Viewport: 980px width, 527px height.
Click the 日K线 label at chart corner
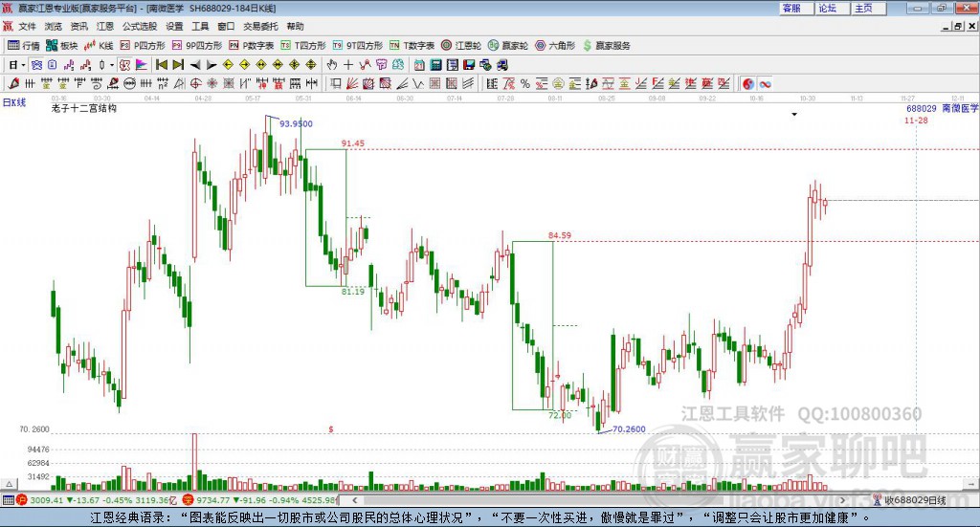(x=14, y=102)
